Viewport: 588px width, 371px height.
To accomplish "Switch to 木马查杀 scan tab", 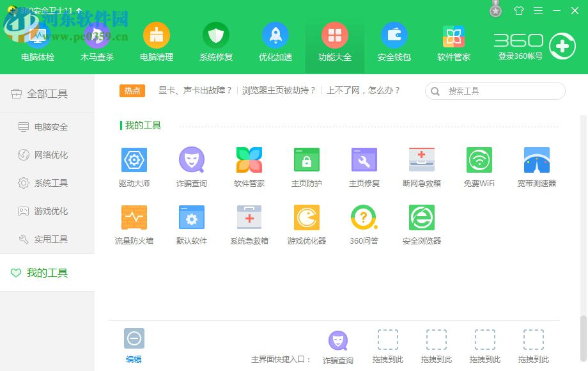I will click(x=97, y=42).
